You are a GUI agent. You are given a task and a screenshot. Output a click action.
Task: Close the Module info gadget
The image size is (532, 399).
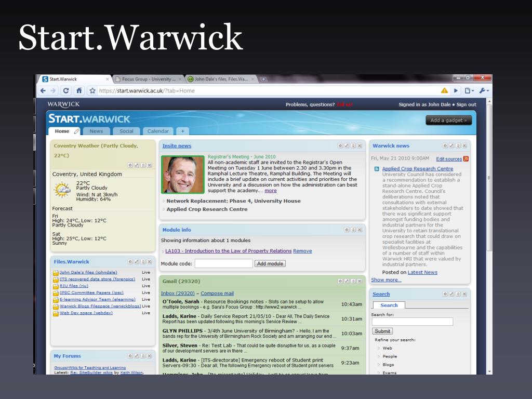click(x=360, y=230)
